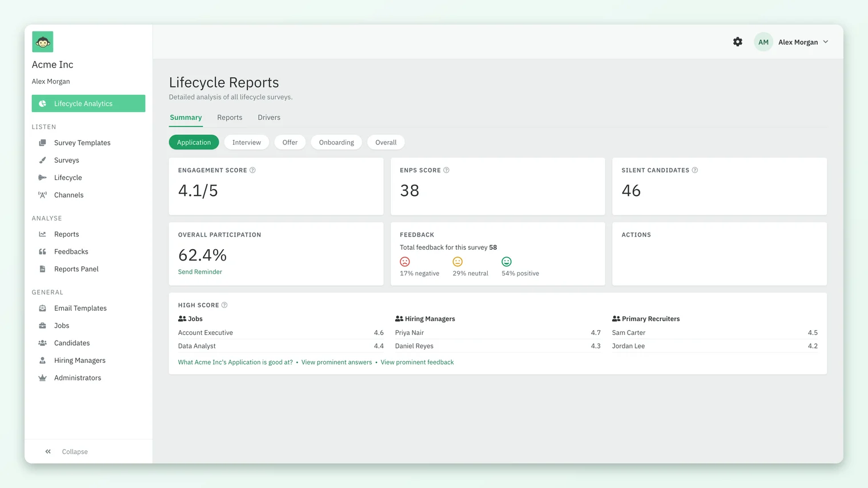Click the Collapse double-chevron icon
The image size is (868, 488).
(x=48, y=451)
